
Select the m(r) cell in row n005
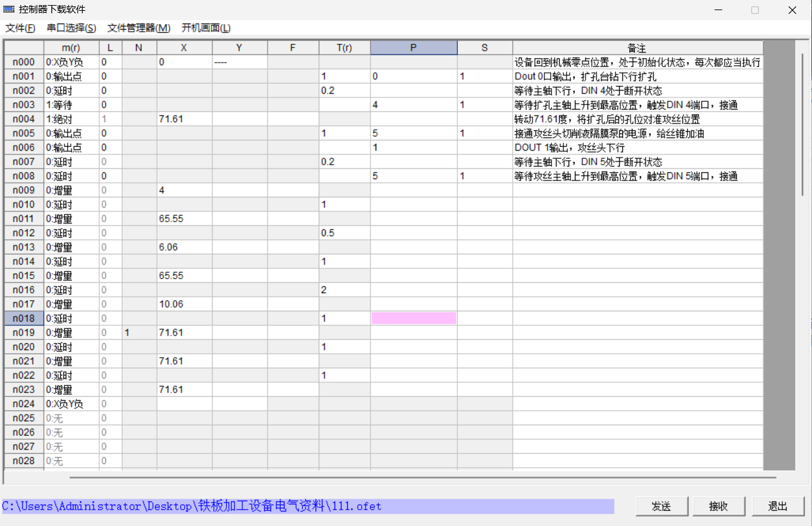(x=71, y=134)
